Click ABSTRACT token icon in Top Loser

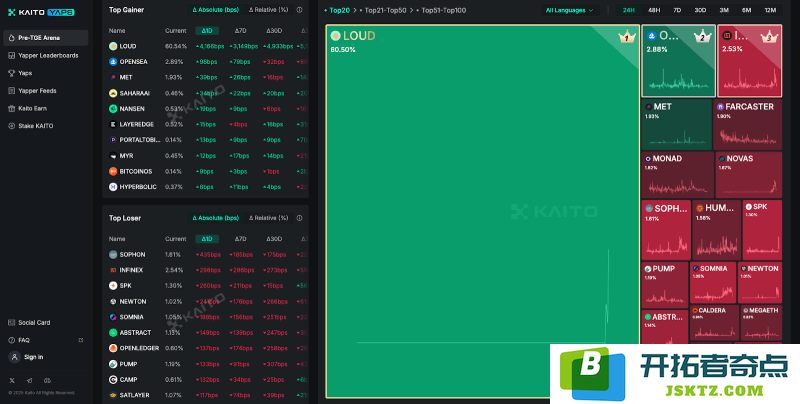(x=113, y=333)
